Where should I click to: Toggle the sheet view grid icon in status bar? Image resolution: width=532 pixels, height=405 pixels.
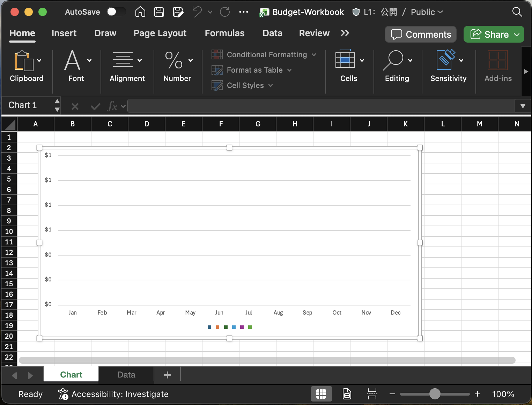point(321,394)
